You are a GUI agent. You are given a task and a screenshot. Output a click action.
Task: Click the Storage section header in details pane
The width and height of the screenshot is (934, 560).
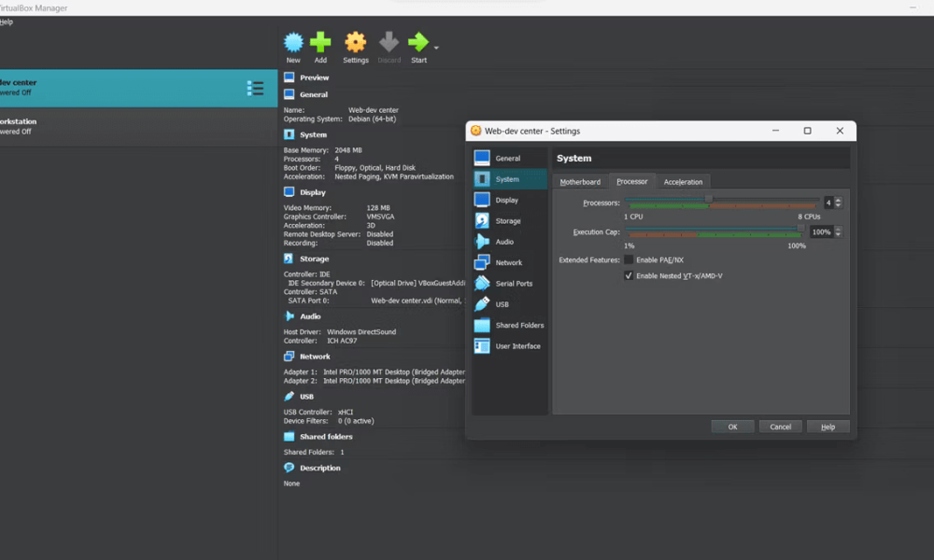[314, 259]
